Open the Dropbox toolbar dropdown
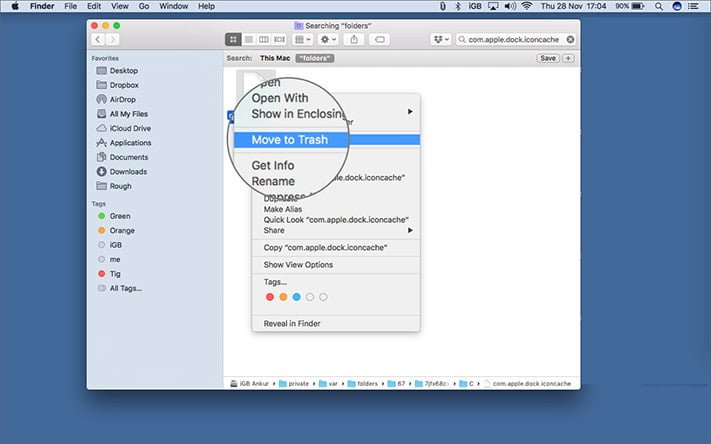Image resolution: width=711 pixels, height=444 pixels. [x=441, y=39]
